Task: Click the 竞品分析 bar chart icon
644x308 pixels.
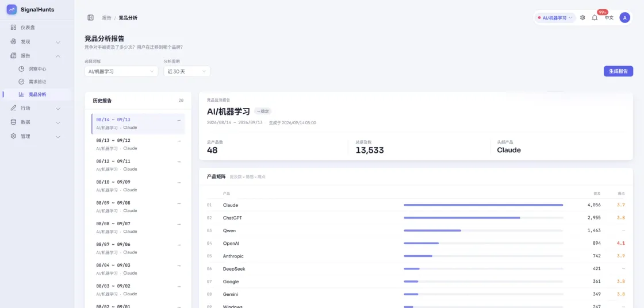Action: pyautogui.click(x=21, y=94)
